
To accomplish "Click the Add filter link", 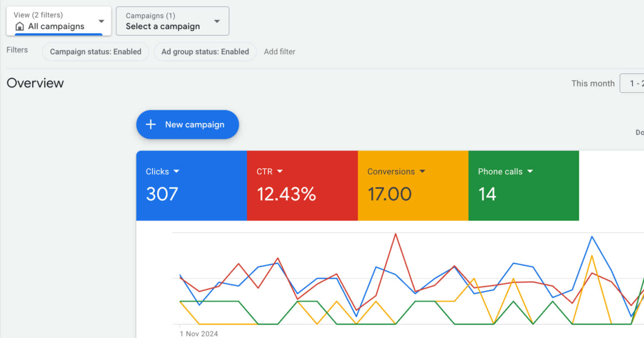I will (280, 52).
